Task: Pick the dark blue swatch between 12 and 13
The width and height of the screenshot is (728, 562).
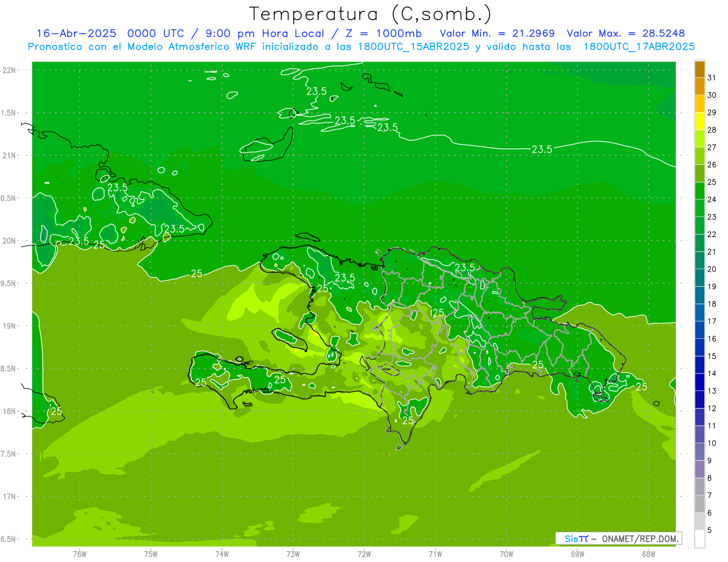Action: 699,400
